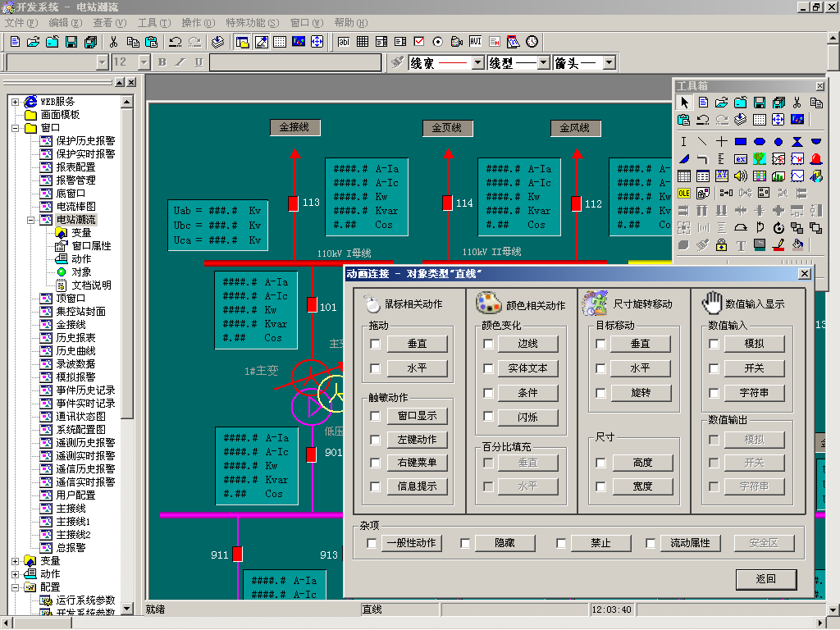Check the 隐藏 checkbox in 杂项
Image resolution: width=840 pixels, height=630 pixels.
pyautogui.click(x=465, y=543)
